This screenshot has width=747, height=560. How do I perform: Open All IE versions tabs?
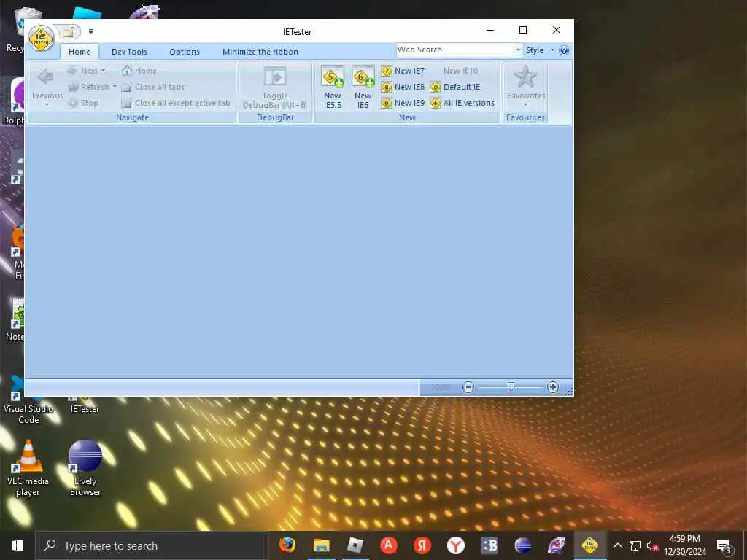(x=462, y=103)
